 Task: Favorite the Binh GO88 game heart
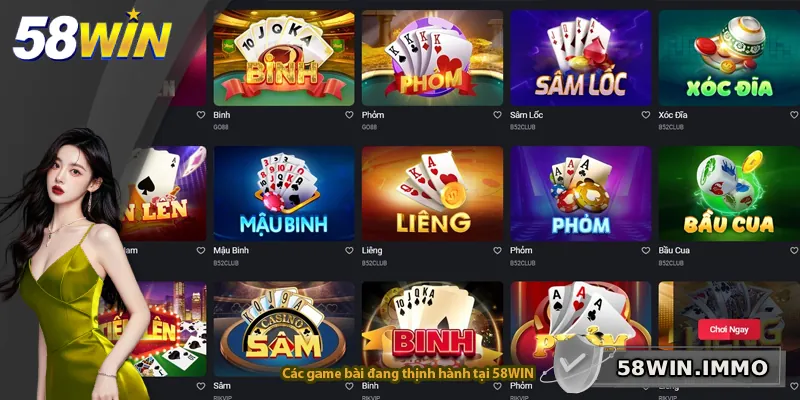click(349, 115)
